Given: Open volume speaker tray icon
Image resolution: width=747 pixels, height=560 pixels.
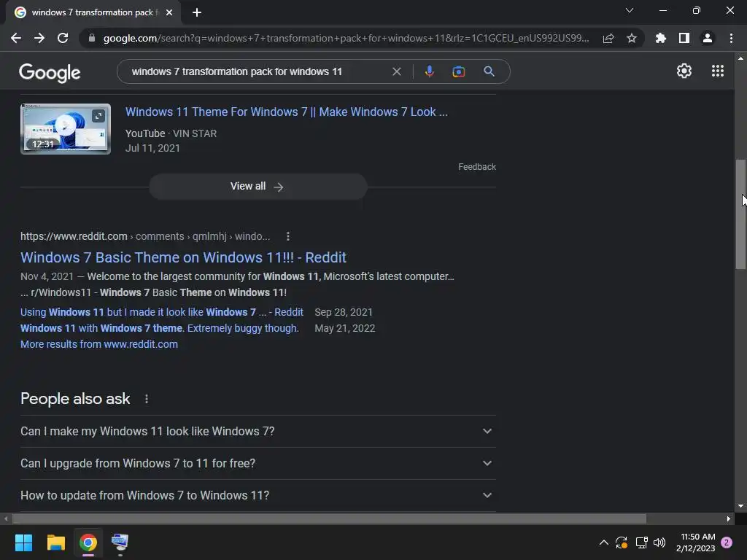Looking at the screenshot, I should click(659, 542).
